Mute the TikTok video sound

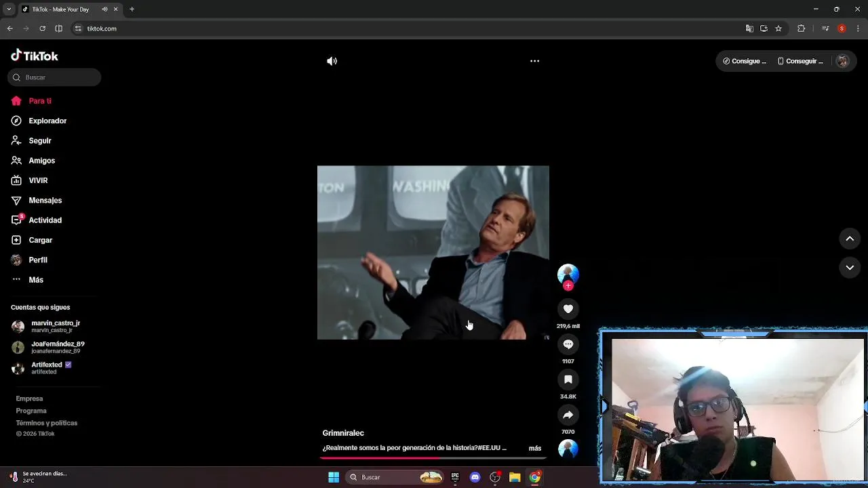click(x=332, y=61)
